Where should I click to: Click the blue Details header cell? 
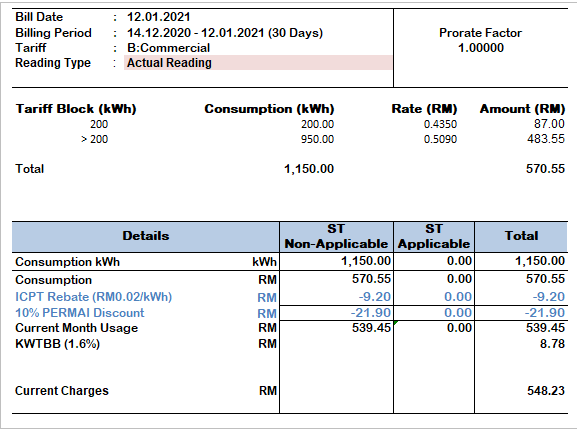[146, 237]
